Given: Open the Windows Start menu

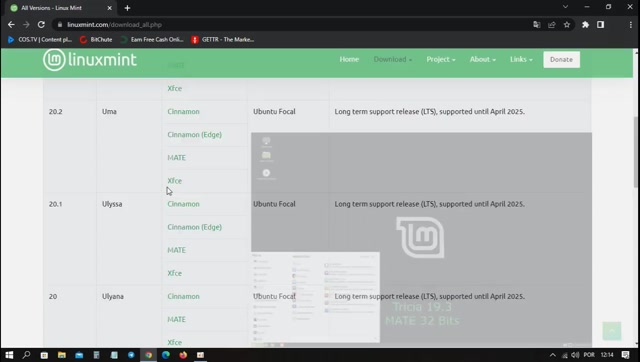Looking at the screenshot, I should click(9, 355).
